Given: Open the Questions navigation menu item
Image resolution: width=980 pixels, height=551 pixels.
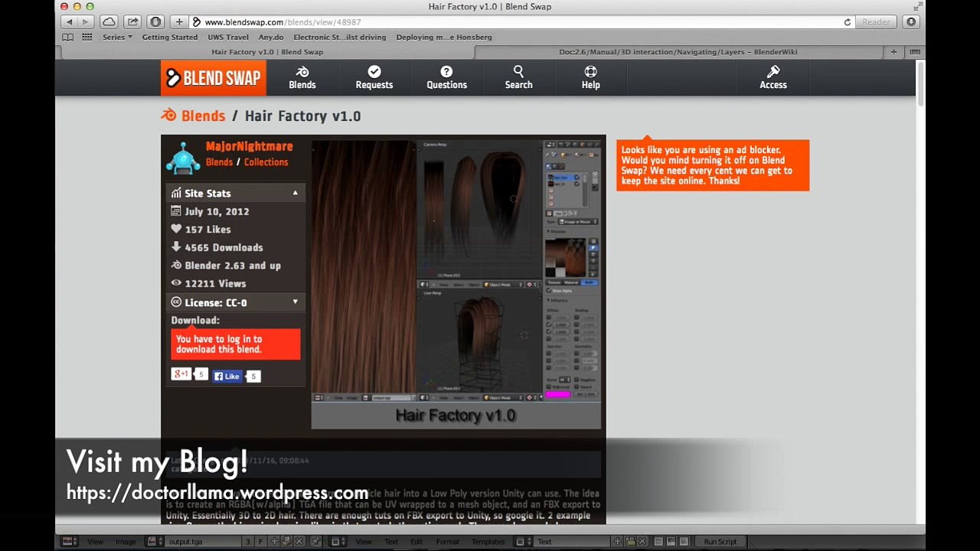Looking at the screenshot, I should point(446,77).
